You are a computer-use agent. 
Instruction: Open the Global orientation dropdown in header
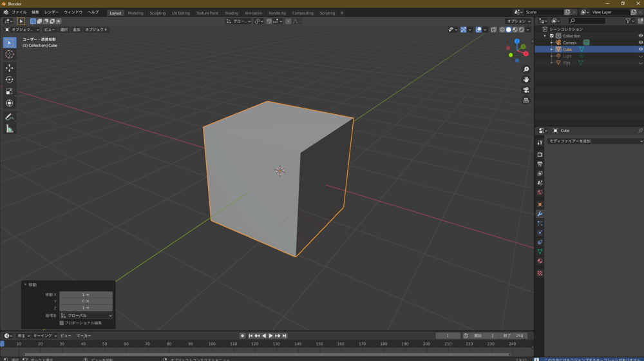[x=238, y=21]
